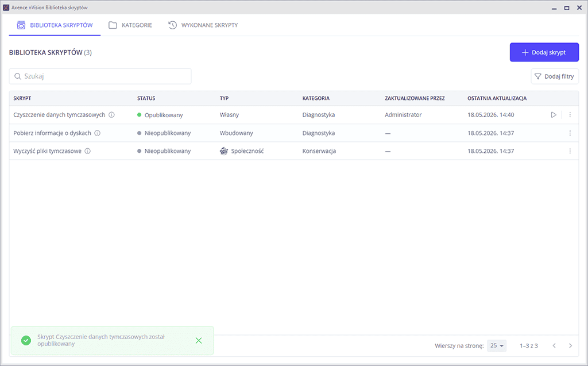Open more options for Wyczyść pliki tymczasowe
The width and height of the screenshot is (588, 366).
(570, 151)
